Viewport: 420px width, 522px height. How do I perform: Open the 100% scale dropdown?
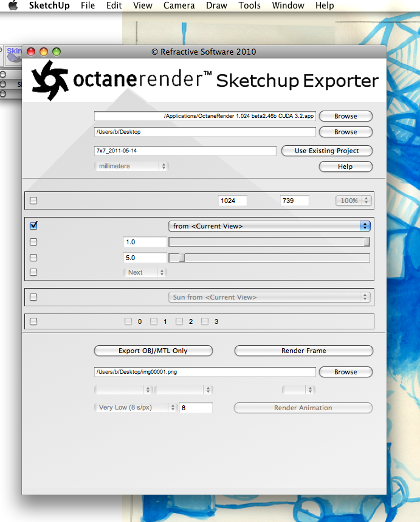coord(353,201)
